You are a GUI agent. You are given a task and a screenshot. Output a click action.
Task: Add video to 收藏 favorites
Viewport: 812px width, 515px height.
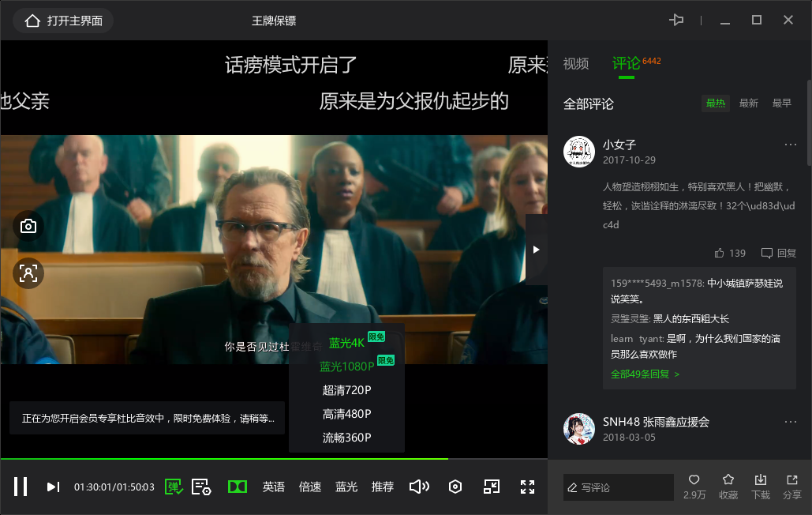[728, 487]
